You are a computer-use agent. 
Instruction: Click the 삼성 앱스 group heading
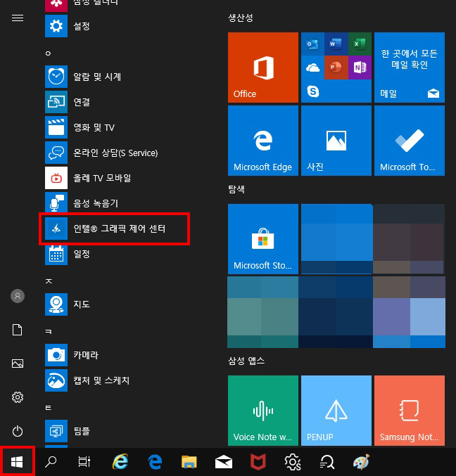(x=246, y=361)
